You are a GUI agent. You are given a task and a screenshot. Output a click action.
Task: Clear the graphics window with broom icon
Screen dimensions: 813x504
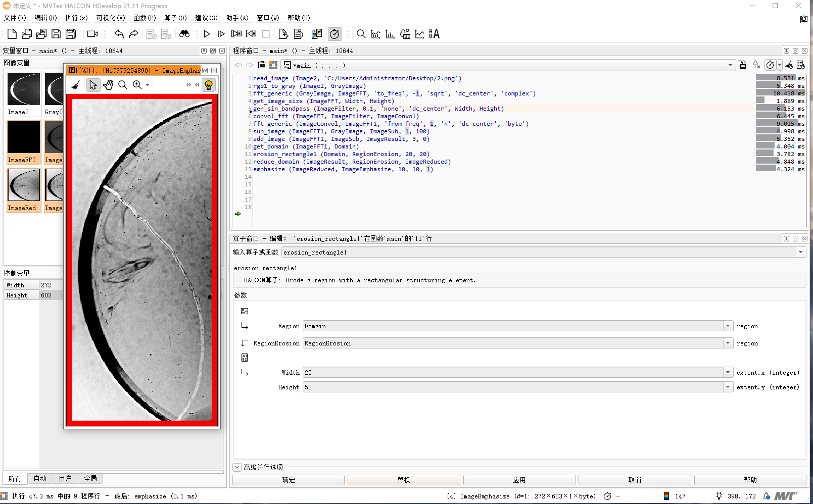point(75,85)
